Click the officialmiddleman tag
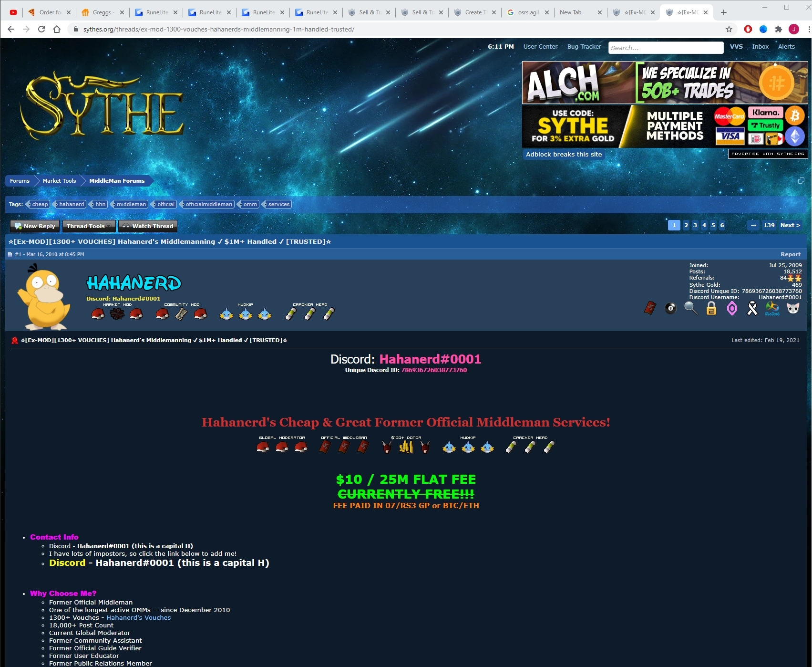This screenshot has height=667, width=812. (x=207, y=204)
